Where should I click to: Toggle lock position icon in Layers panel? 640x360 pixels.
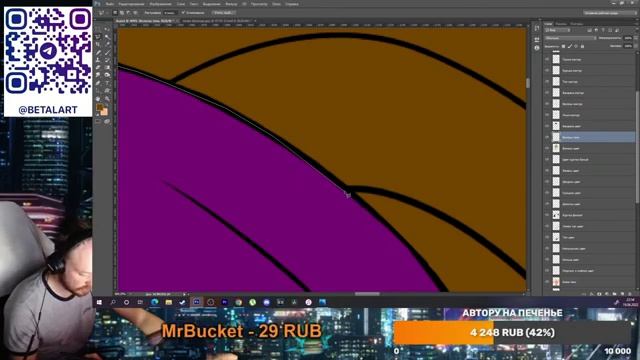(576, 46)
